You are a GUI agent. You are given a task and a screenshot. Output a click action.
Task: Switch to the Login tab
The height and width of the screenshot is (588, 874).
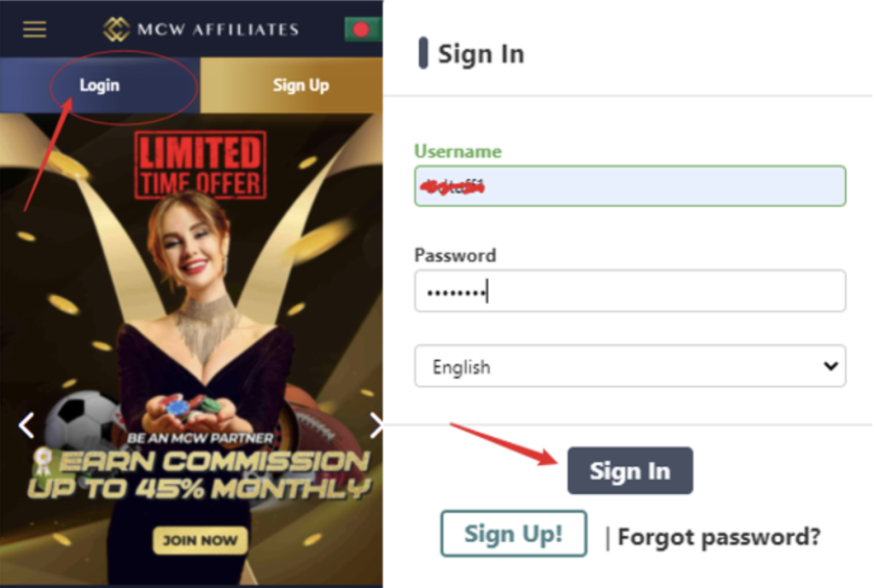(x=100, y=85)
